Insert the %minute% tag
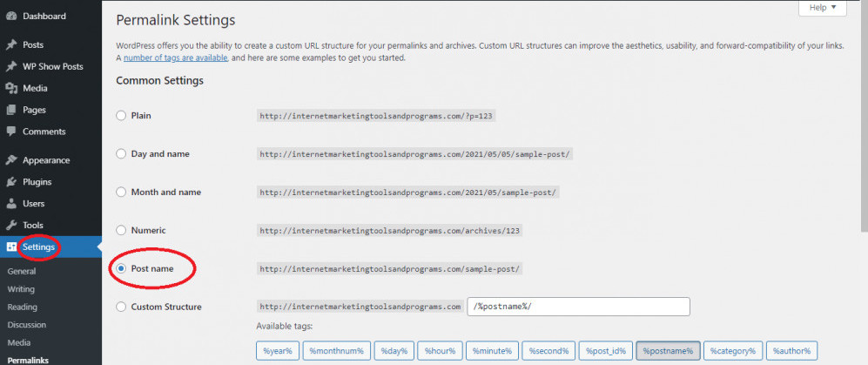 point(492,350)
